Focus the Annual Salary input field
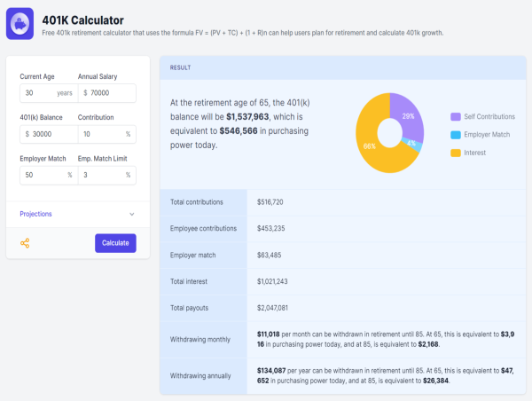This screenshot has width=532, height=401. pos(107,93)
